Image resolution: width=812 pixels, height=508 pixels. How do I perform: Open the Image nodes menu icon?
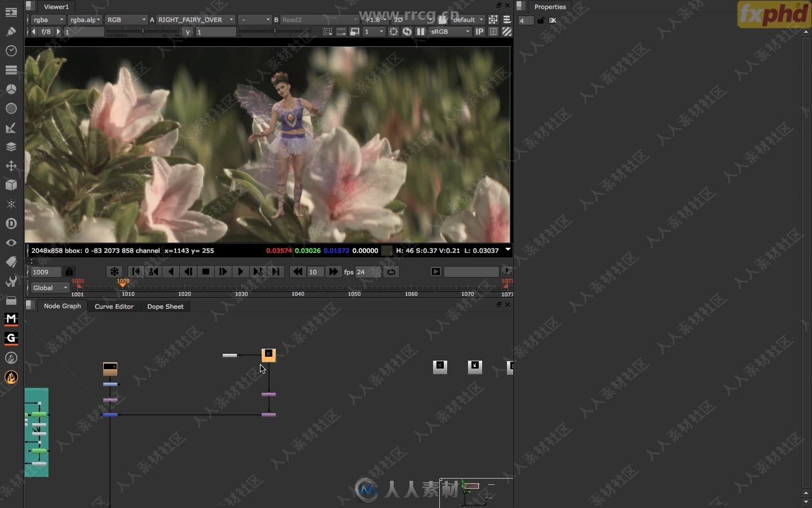[x=11, y=12]
